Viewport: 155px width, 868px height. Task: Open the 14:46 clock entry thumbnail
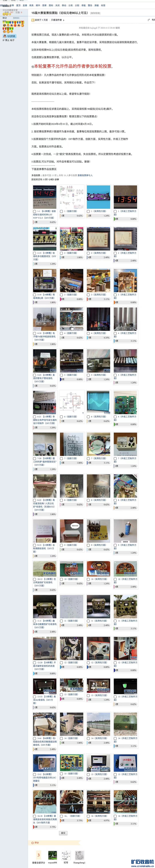45,197
